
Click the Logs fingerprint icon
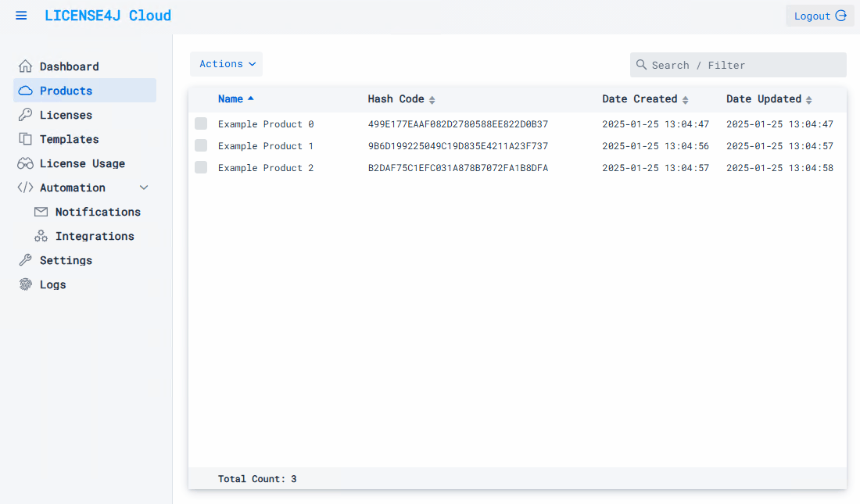(25, 284)
